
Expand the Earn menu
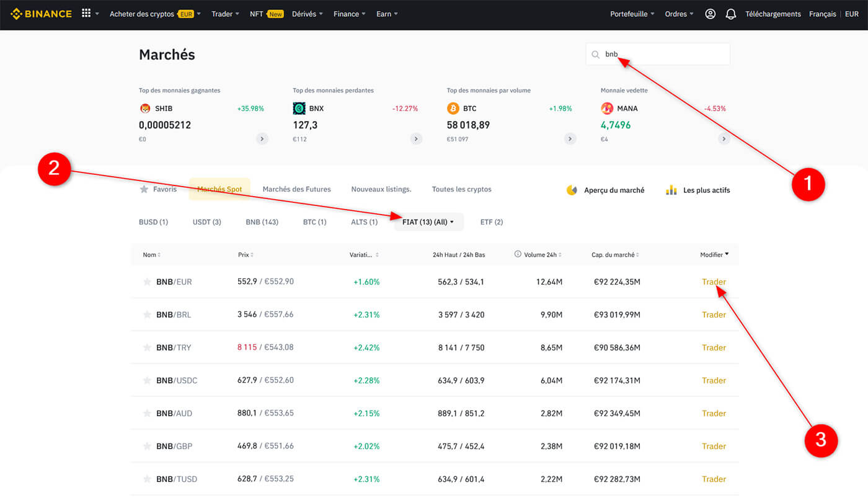coord(387,14)
